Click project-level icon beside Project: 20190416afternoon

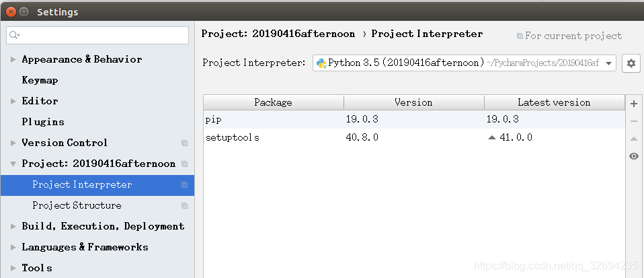pyautogui.click(x=184, y=164)
